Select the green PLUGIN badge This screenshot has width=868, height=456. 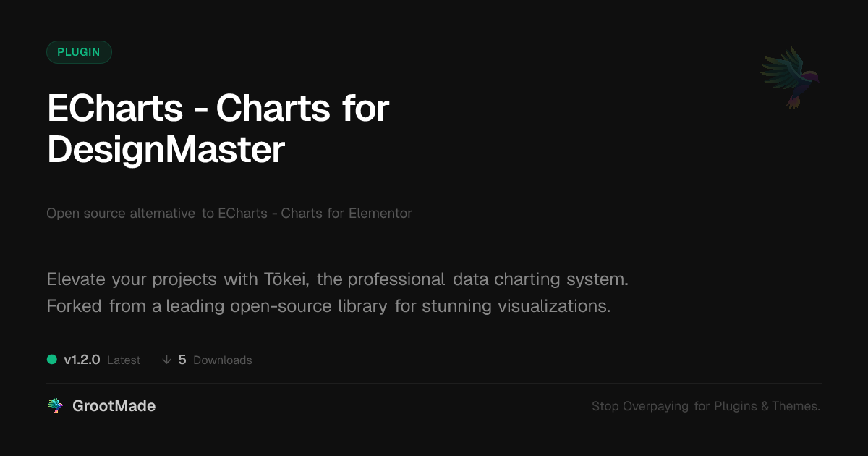pos(79,52)
